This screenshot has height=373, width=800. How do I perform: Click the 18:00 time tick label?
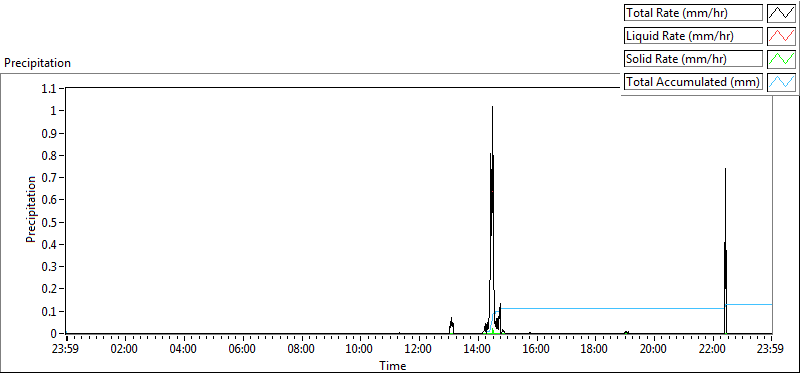tap(595, 350)
